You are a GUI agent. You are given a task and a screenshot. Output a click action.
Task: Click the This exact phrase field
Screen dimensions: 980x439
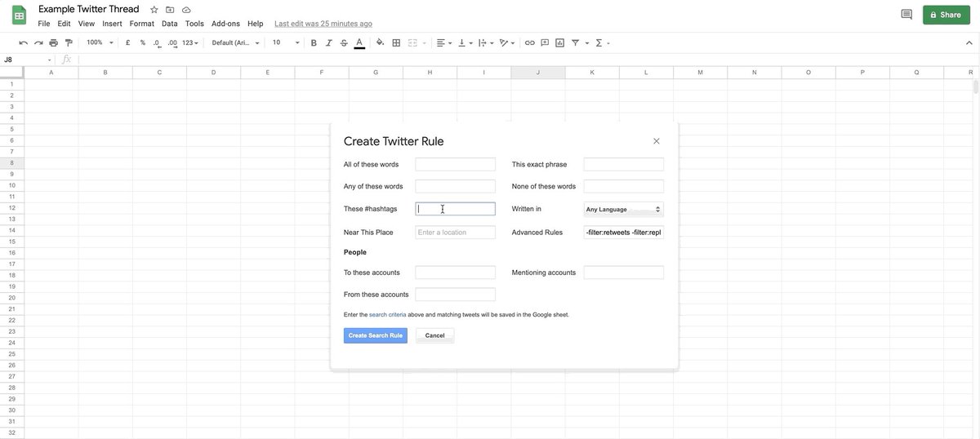click(x=624, y=164)
